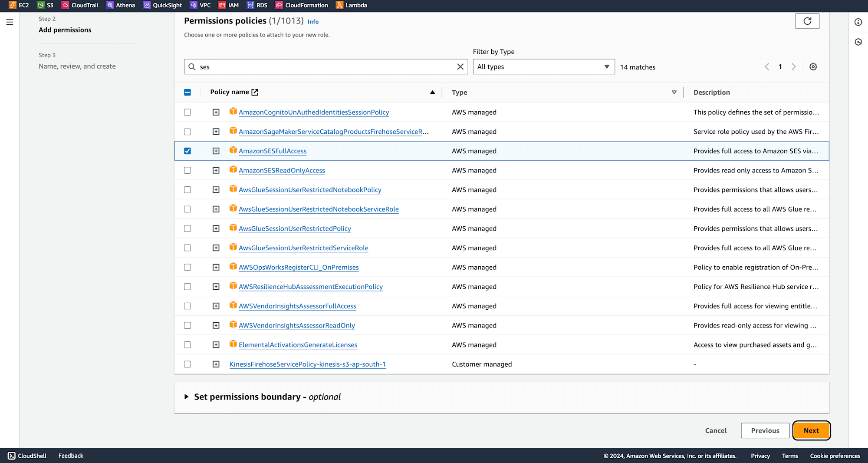
Task: Sort by Policy name ascending arrow
Action: point(432,92)
